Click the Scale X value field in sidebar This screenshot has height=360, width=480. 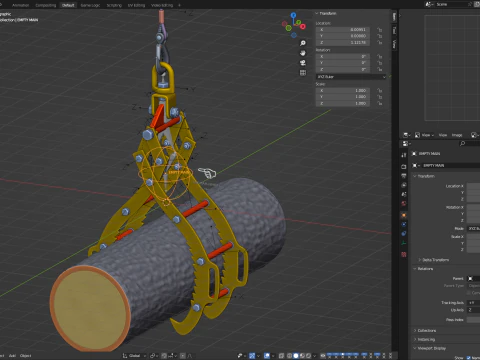343,90
